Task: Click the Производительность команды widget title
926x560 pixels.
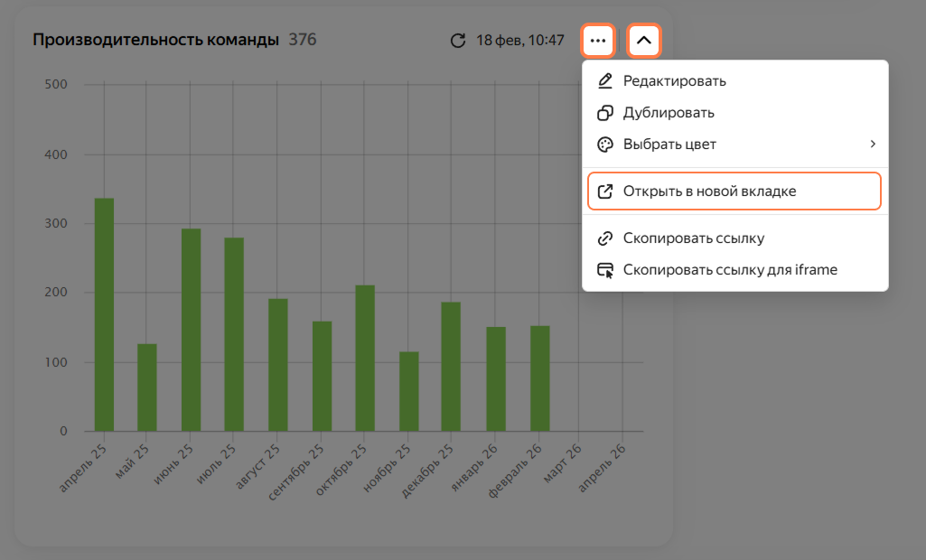Action: [156, 40]
